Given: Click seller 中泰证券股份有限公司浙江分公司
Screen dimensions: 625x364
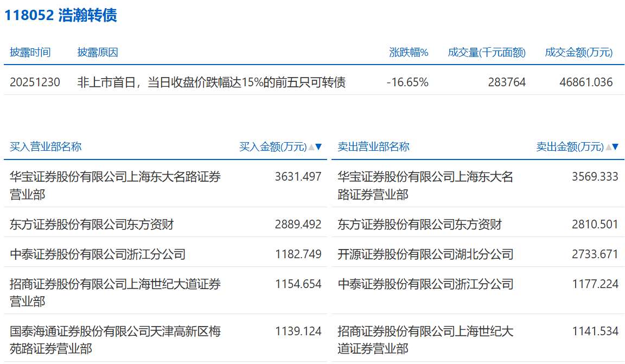Looking at the screenshot, I should pos(426,284).
